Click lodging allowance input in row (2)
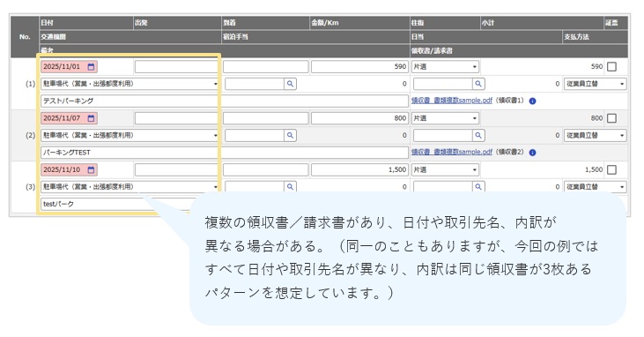The height and width of the screenshot is (337, 644). [x=255, y=135]
